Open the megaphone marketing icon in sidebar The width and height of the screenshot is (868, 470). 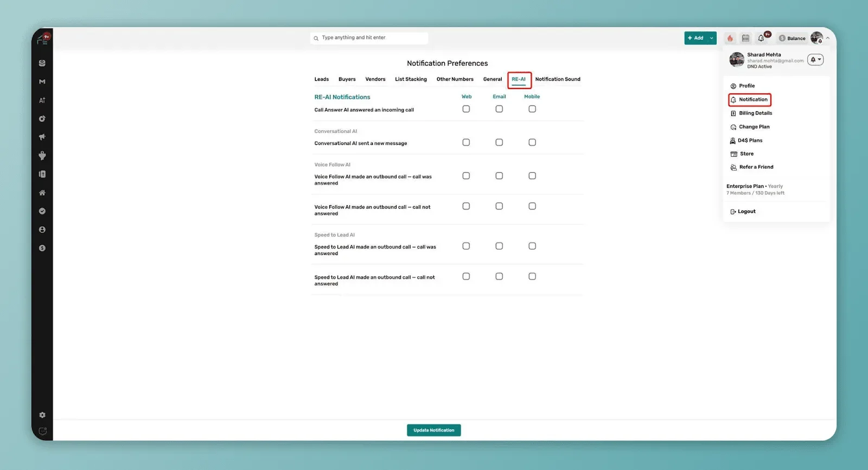tap(42, 137)
